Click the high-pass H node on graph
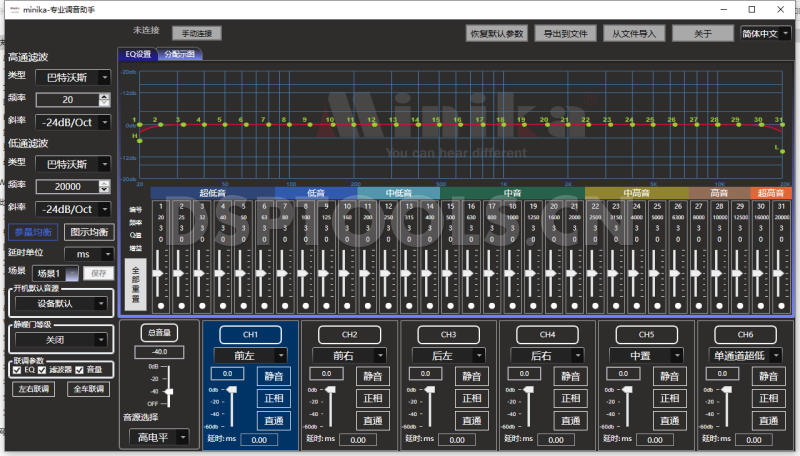The image size is (800, 456). 140,141
